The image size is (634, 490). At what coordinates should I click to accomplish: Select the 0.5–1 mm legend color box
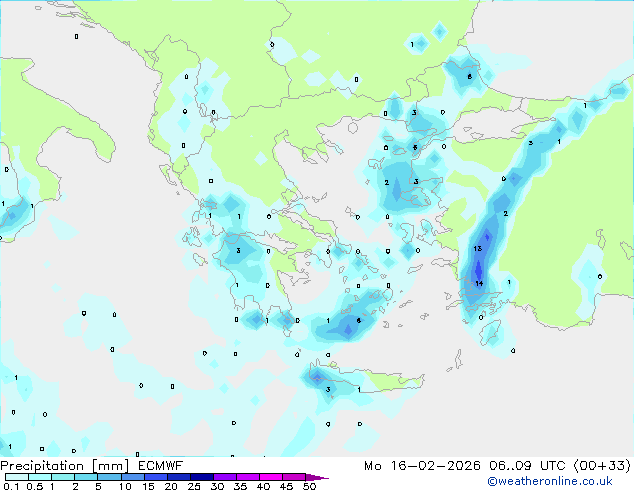tap(40, 477)
